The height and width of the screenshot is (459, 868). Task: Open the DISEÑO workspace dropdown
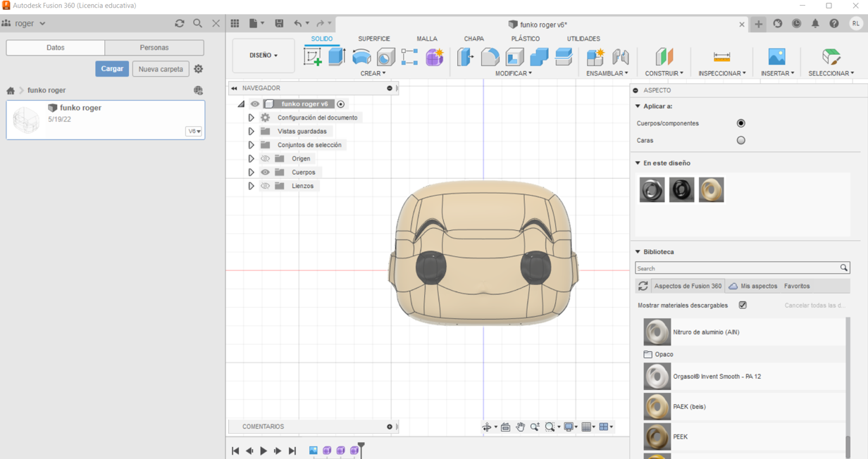[x=263, y=56]
